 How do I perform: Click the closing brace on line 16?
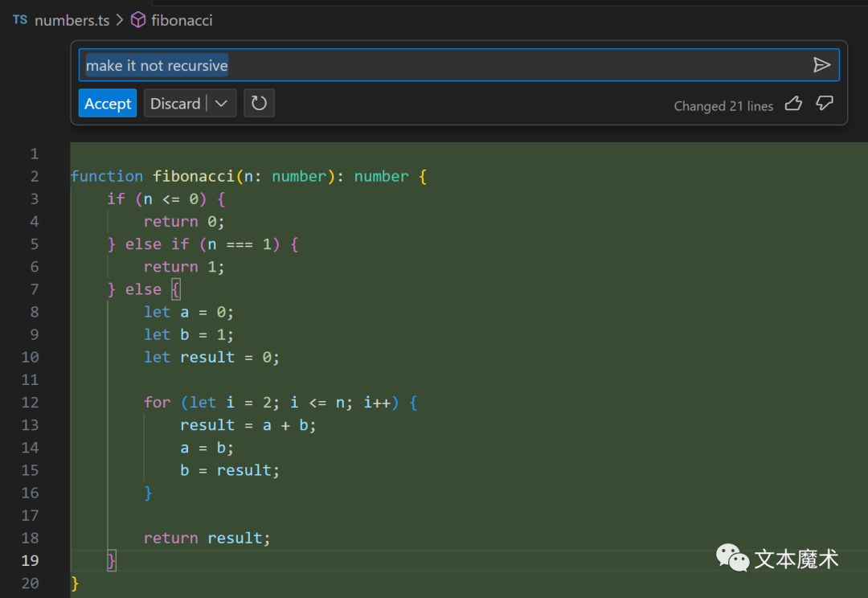pos(148,493)
